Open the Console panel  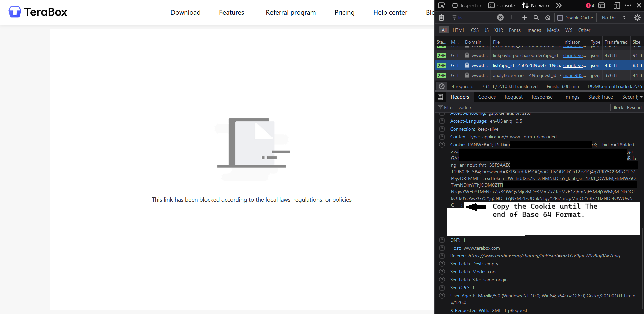pyautogui.click(x=501, y=5)
